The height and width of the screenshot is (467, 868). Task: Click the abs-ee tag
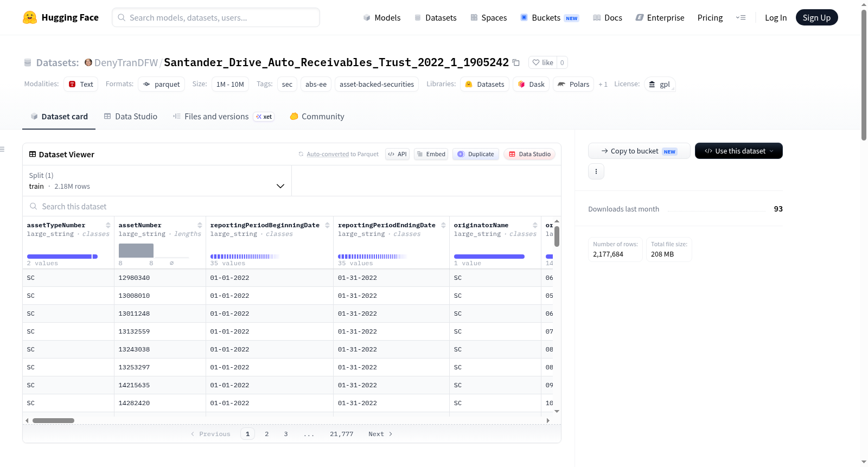point(316,84)
